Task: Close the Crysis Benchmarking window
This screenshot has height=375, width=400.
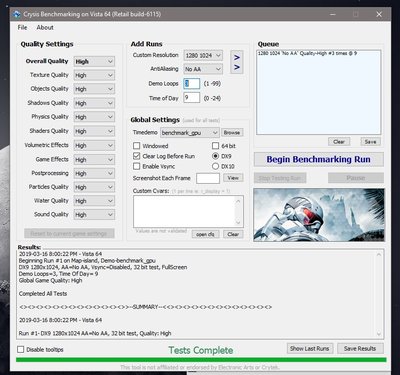Action: coord(379,14)
